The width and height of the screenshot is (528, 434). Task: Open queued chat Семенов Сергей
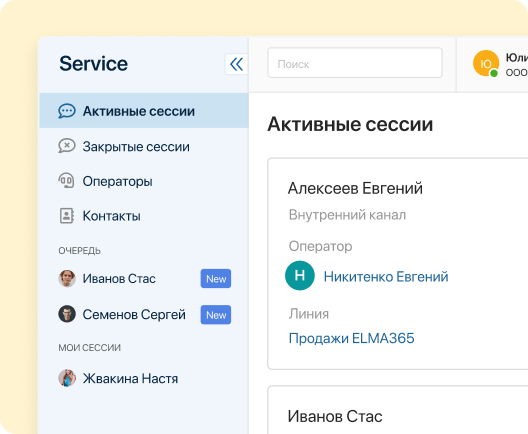[x=144, y=314]
